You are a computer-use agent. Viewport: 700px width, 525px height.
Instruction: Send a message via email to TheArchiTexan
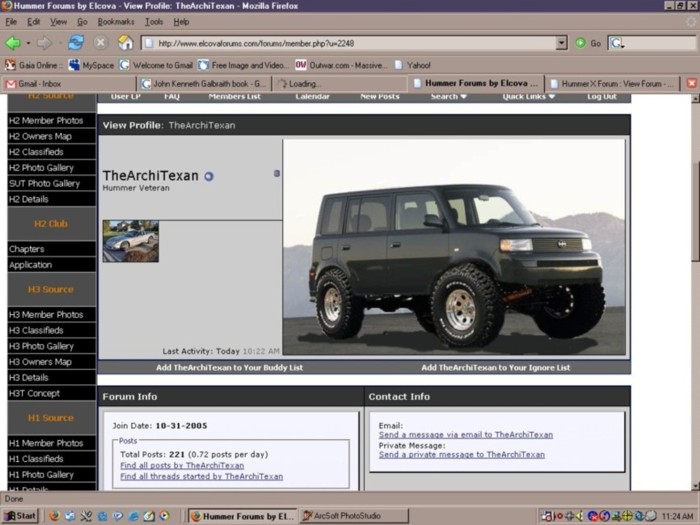pos(466,435)
